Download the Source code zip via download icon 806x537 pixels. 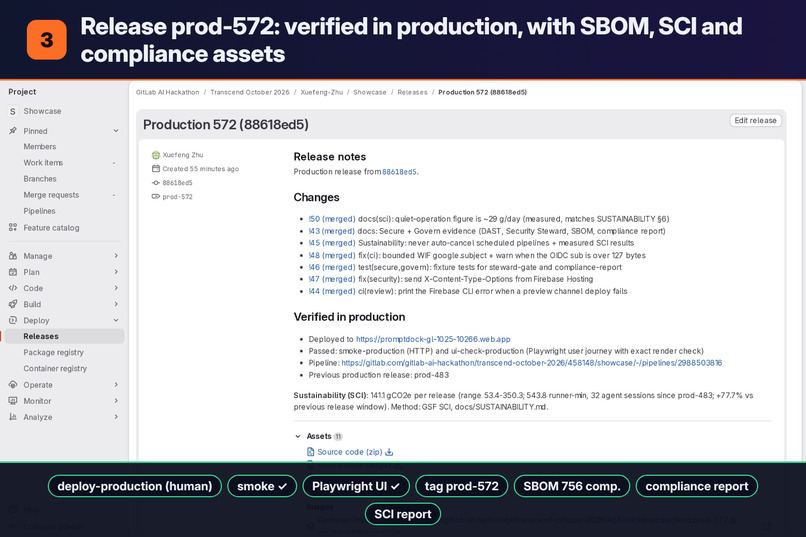(389, 452)
